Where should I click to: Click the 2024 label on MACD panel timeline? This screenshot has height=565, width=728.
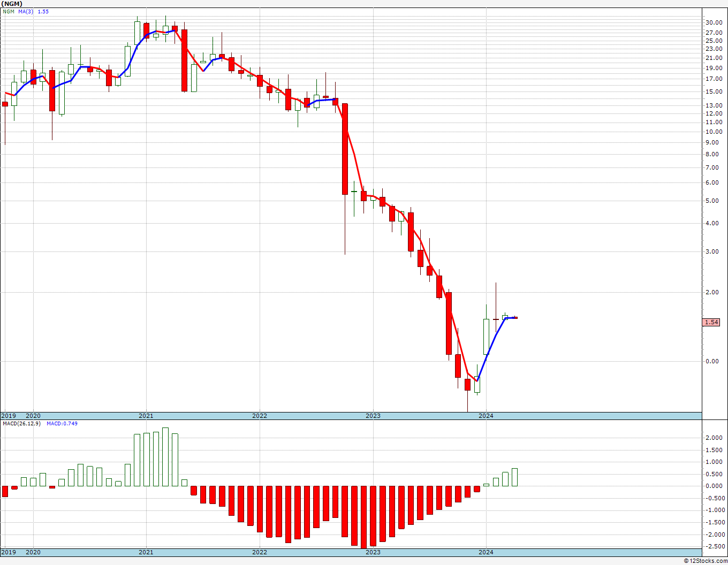click(x=486, y=552)
